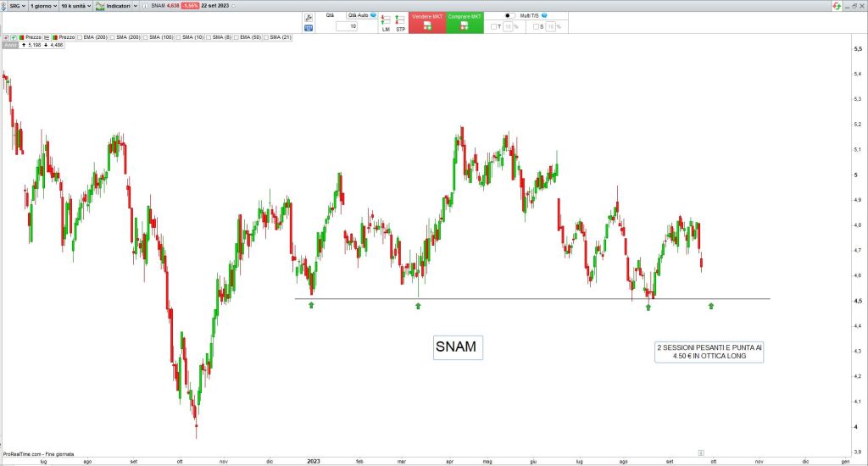Place a STP stop order
868x466 pixels.
tap(400, 24)
